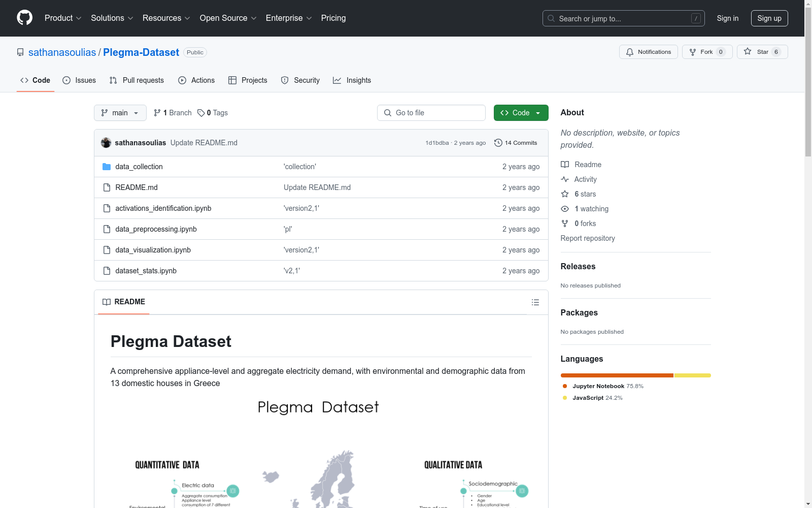The height and width of the screenshot is (508, 812).
Task: Click the fork icon beside 0 forks
Action: click(565, 224)
